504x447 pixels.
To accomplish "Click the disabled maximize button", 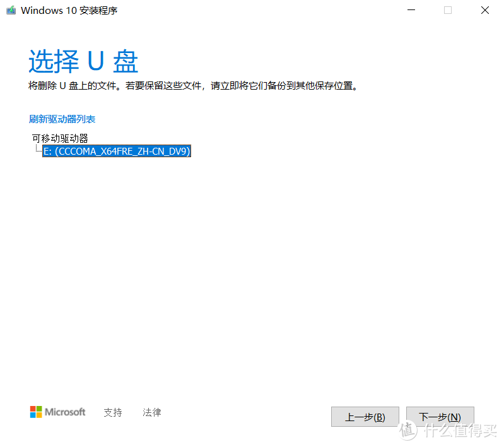I will [x=448, y=10].
